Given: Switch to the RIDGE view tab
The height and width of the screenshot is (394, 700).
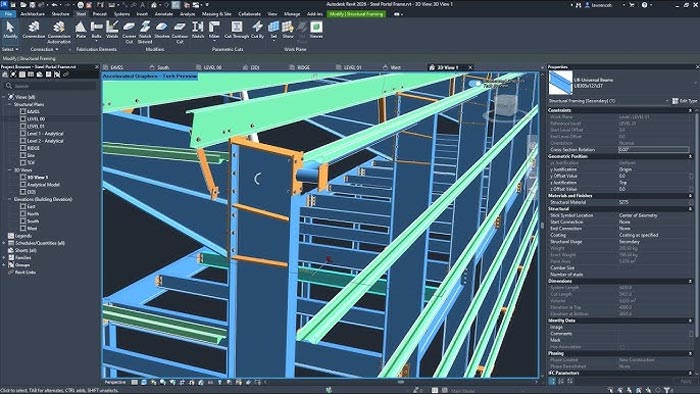Looking at the screenshot, I should [303, 67].
